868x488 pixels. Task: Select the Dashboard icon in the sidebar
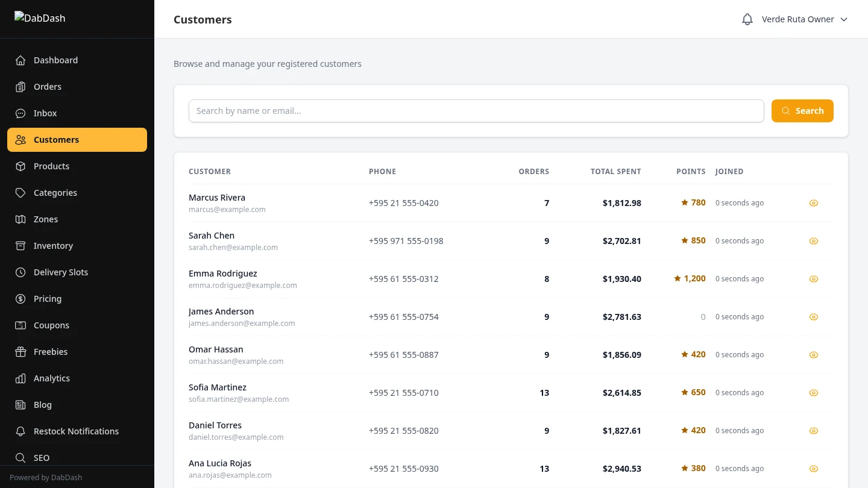20,60
